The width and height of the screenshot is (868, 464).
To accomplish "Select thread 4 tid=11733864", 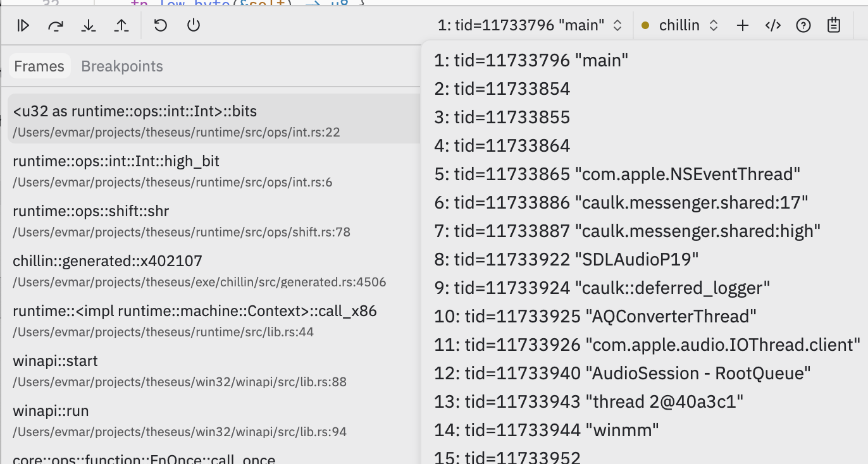I will [502, 146].
